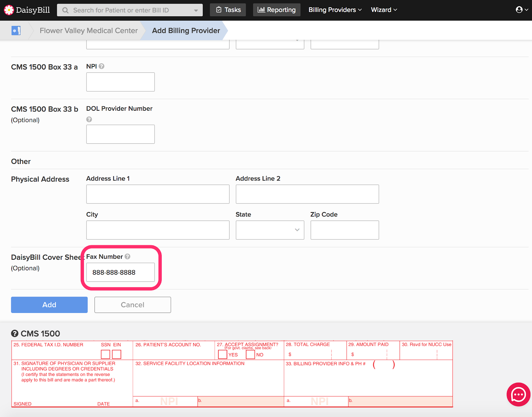Open the Reporting page
This screenshot has width=532, height=417.
click(277, 10)
